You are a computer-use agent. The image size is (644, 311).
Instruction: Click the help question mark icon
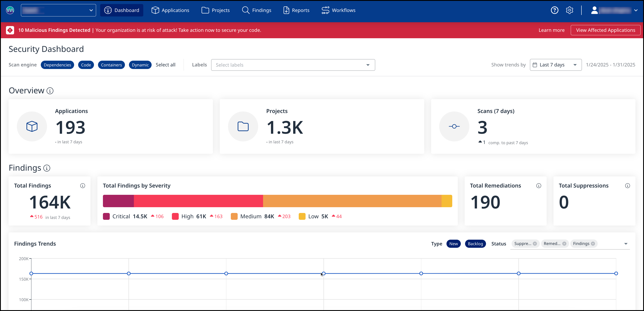554,10
